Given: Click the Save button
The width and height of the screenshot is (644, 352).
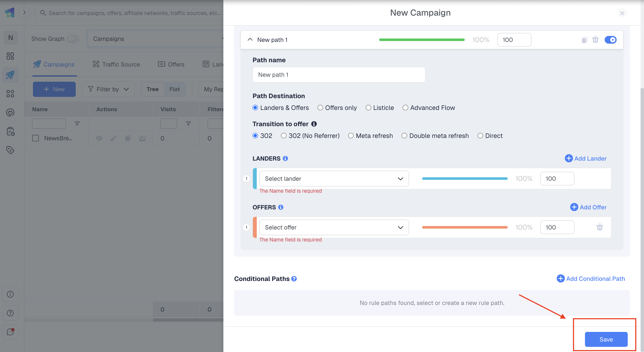Looking at the screenshot, I should (606, 339).
